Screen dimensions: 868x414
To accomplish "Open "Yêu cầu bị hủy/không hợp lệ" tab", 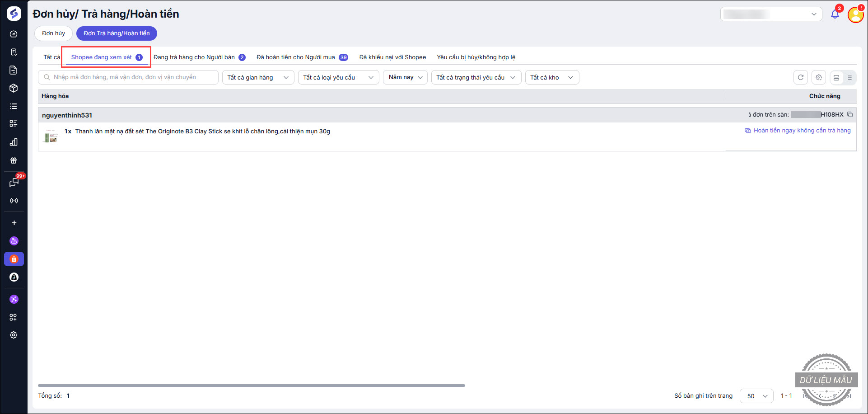I will click(476, 57).
